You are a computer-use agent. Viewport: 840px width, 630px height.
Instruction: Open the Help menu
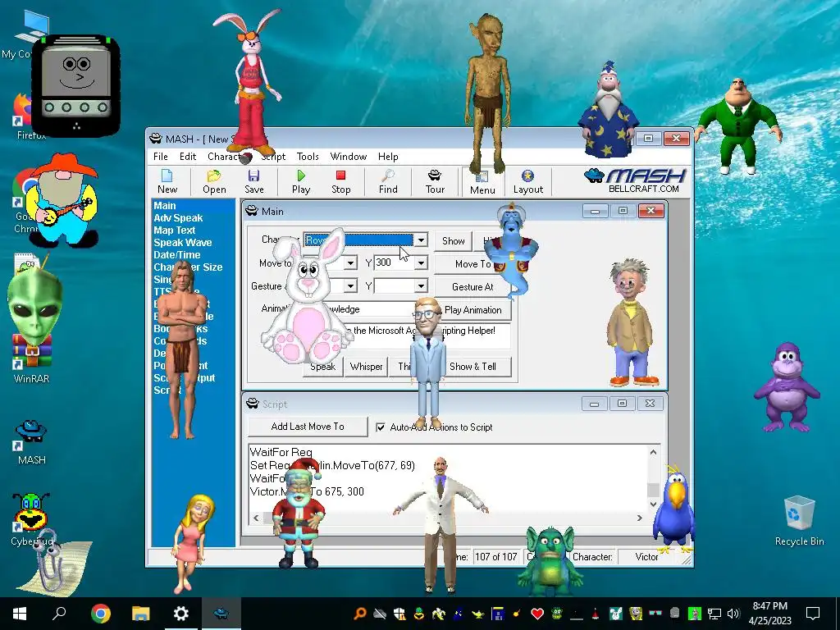388,157
